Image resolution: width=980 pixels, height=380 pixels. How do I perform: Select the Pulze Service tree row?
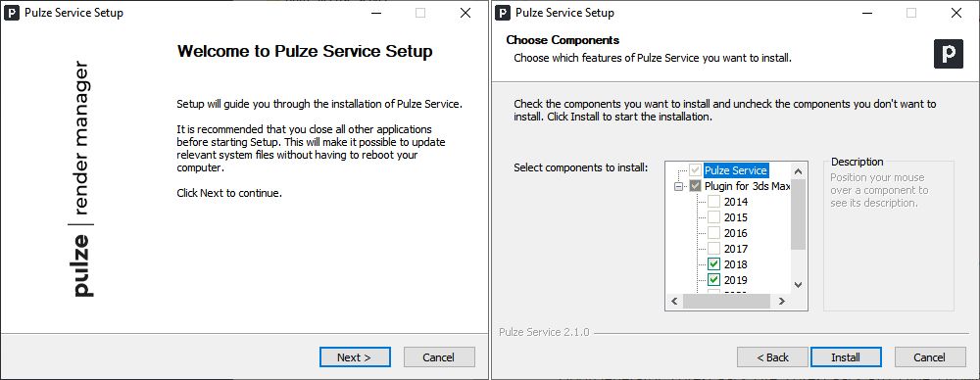(736, 170)
